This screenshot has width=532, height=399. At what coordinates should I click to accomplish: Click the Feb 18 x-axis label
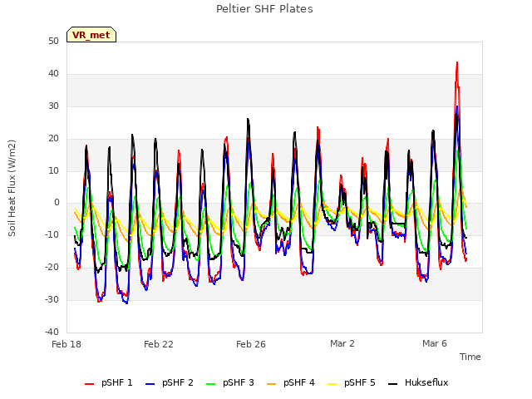pos(66,344)
